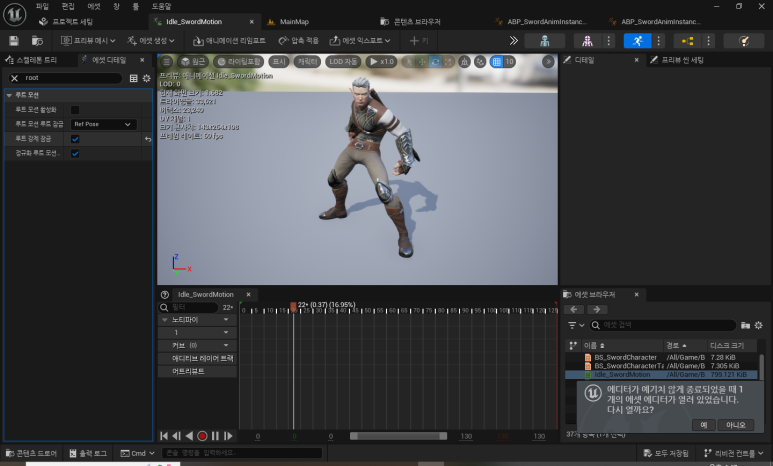
Task: Browse to asset in content browser icon
Action: pyautogui.click(x=37, y=40)
